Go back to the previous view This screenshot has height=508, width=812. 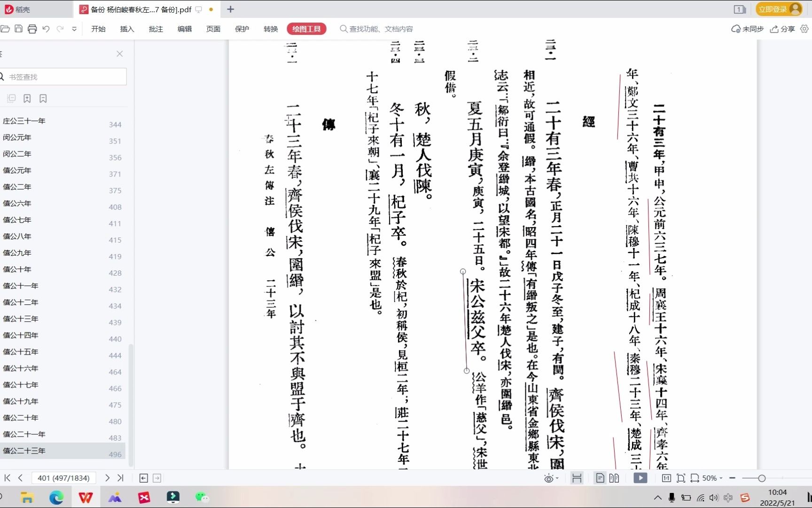click(144, 478)
